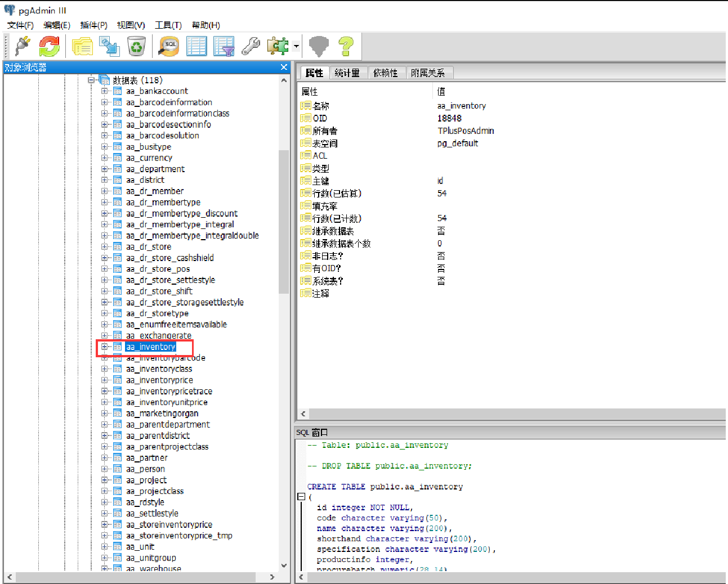This screenshot has width=728, height=584.
Task: Open the 视图(V) menu
Action: click(x=131, y=25)
